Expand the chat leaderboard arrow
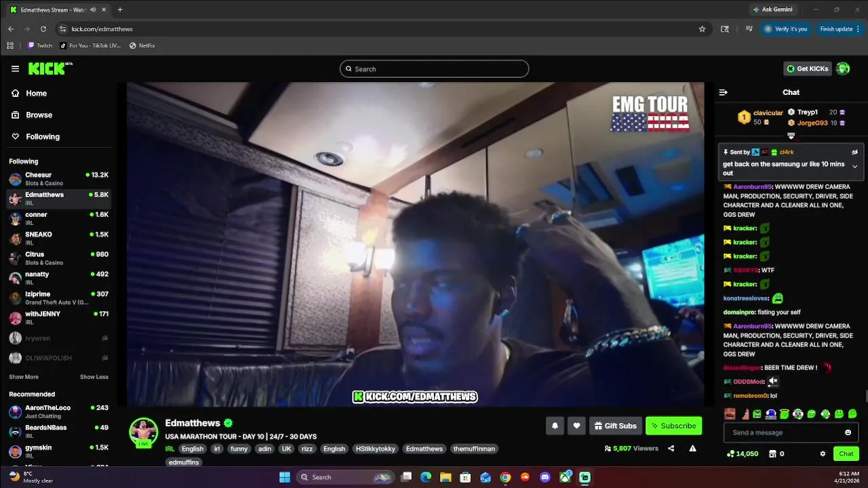 pos(791,136)
